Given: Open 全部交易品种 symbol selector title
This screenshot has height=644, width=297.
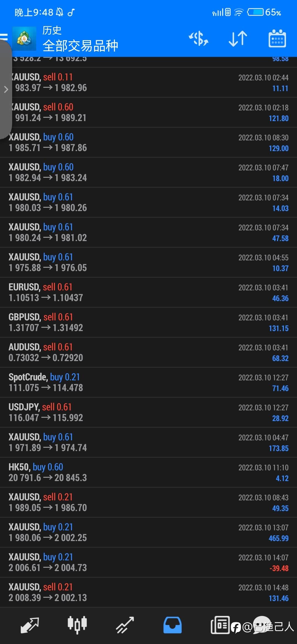Looking at the screenshot, I should pos(80,46).
